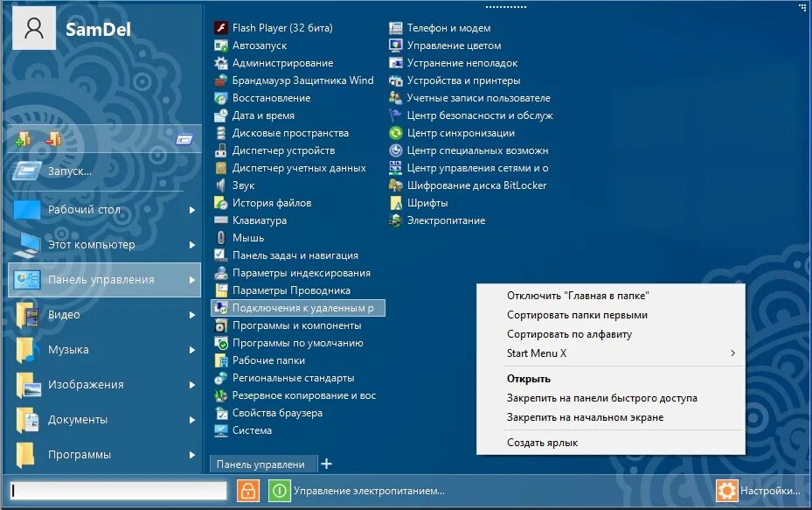
Task: Open Программы по умолчанию
Action: pos(288,343)
